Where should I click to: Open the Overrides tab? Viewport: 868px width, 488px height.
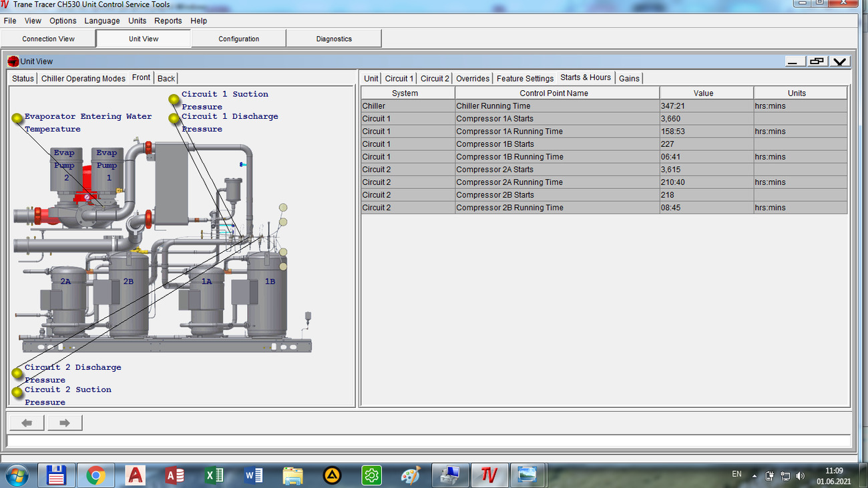473,78
